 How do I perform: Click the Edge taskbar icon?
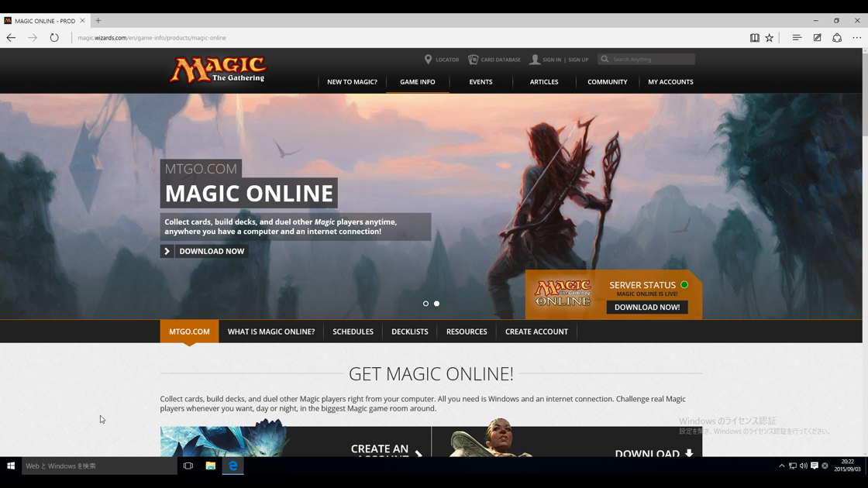coord(233,466)
